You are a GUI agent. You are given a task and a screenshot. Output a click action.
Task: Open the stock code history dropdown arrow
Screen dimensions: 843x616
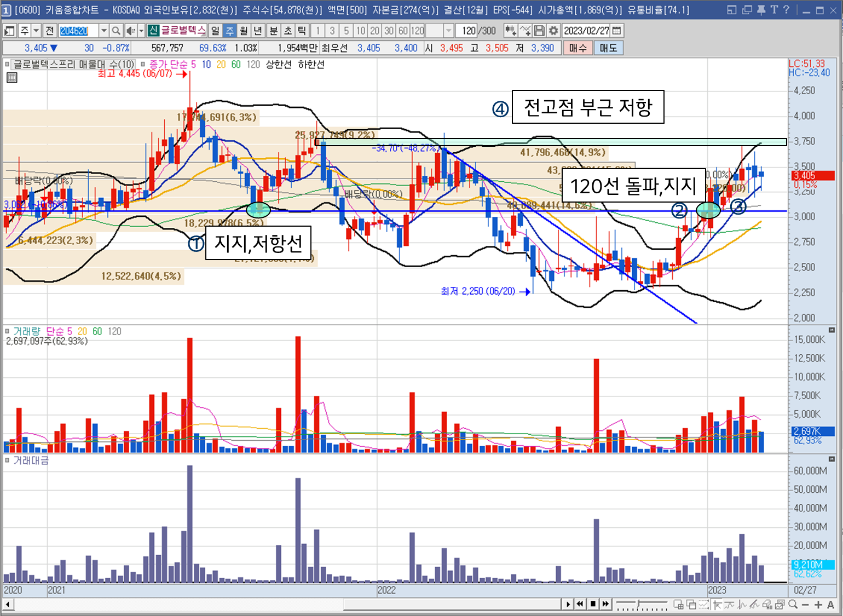point(103,31)
